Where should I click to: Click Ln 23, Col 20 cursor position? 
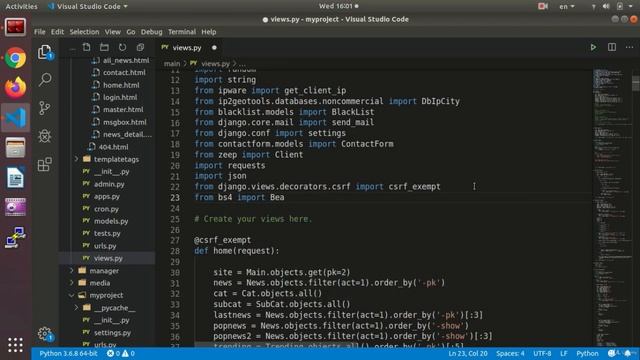tap(468, 353)
